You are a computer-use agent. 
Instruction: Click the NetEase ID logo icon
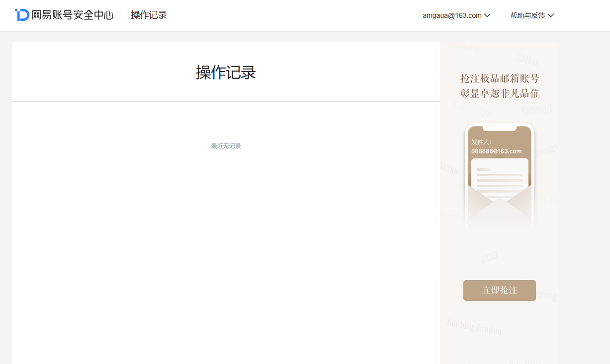[22, 15]
